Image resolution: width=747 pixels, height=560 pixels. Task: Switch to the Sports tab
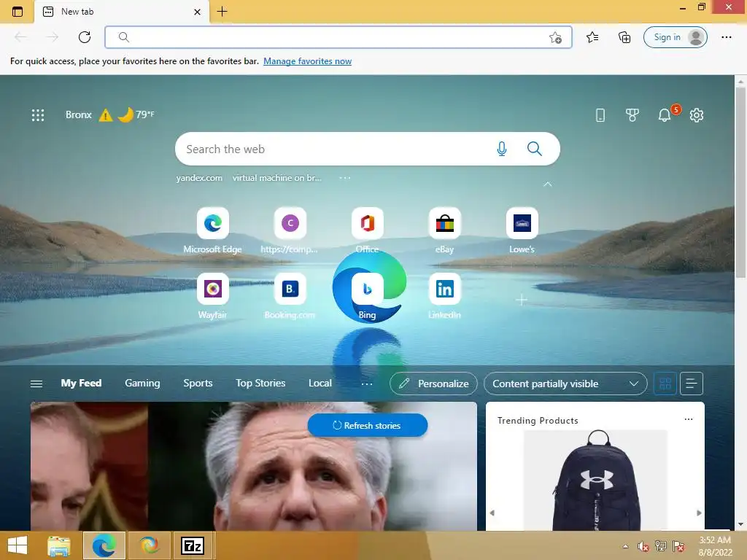click(x=198, y=384)
